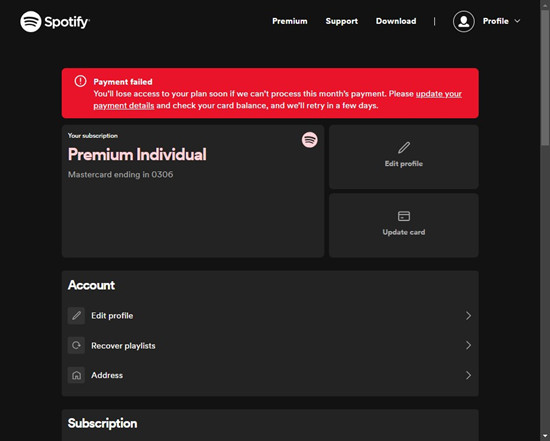
Task: Click the payment failed alert icon
Action: (x=80, y=81)
